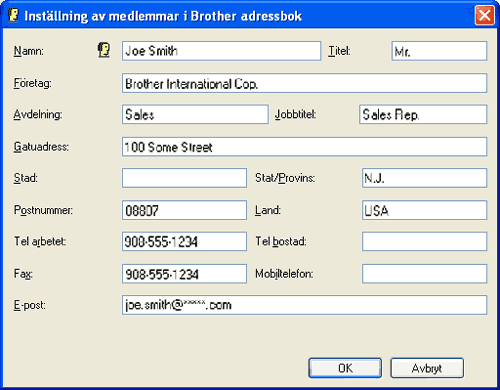Focus the Företag field with Brother International
The width and height of the screenshot is (500, 390).
point(304,83)
